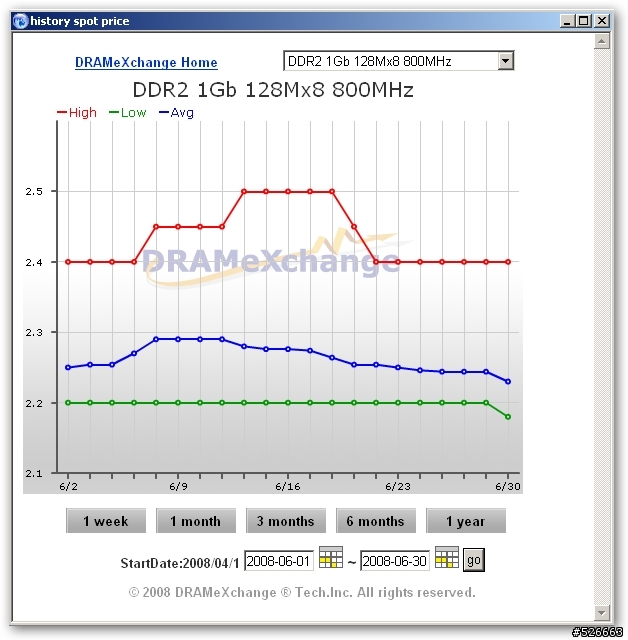Viewport: 628px width, 640px height.
Task: Minimize the history spot price window
Action: click(x=566, y=21)
